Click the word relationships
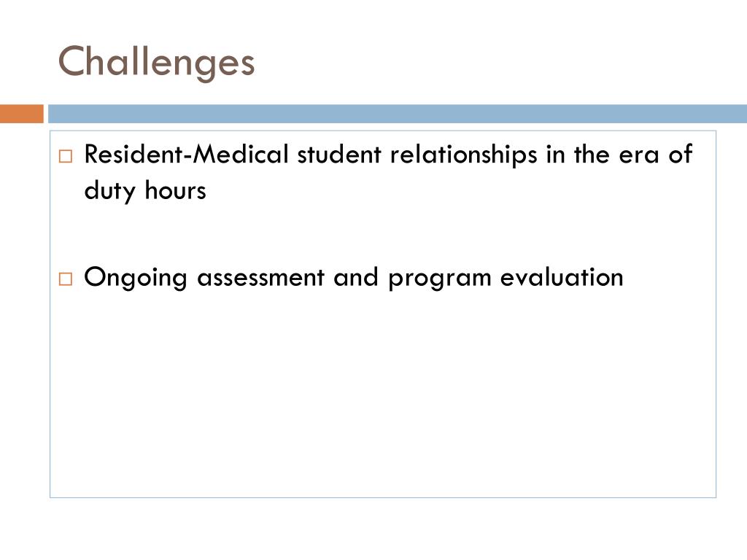Screen dimensions: 747x560 tap(463, 155)
